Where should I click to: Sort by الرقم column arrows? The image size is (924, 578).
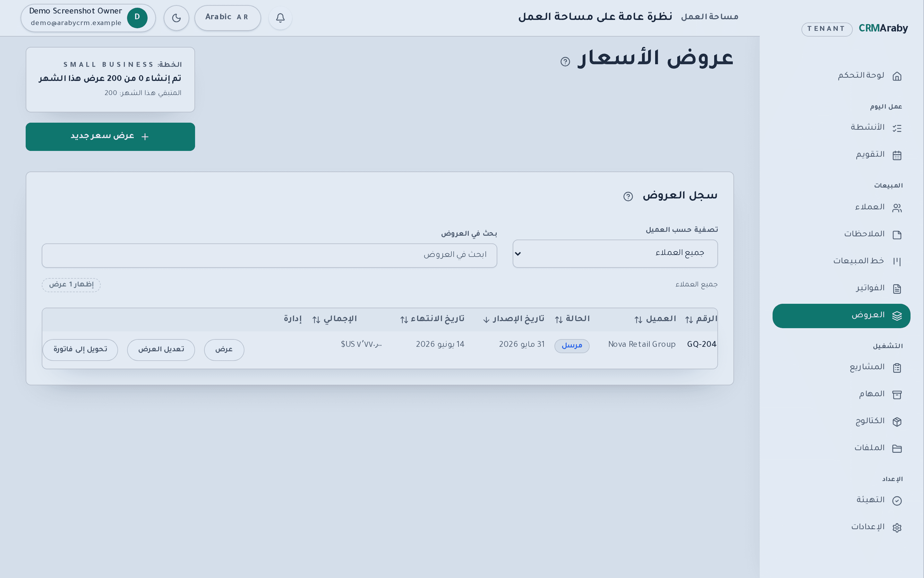point(689,320)
